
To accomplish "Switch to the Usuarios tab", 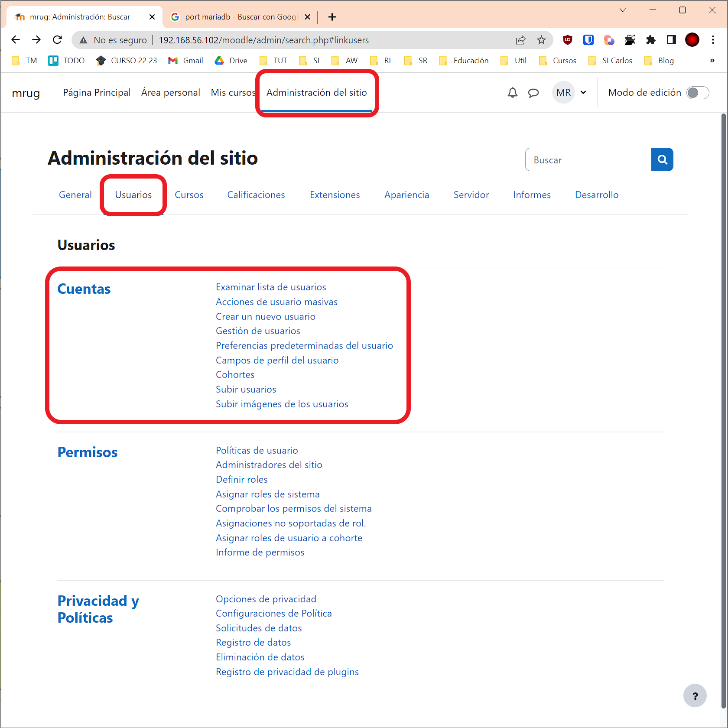I will click(133, 195).
